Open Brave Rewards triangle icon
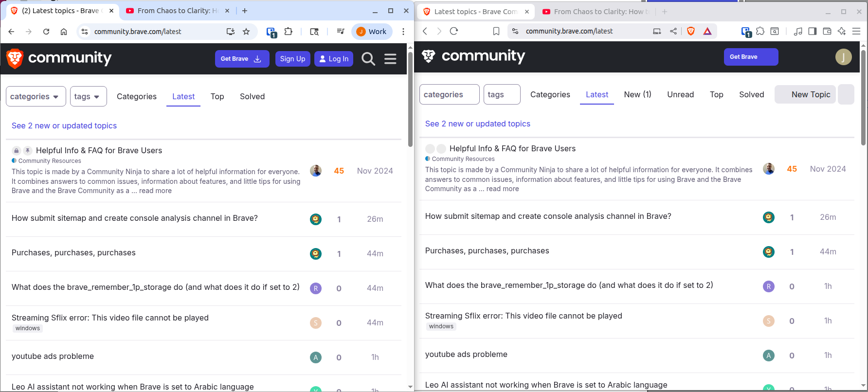The image size is (868, 392). tap(707, 31)
